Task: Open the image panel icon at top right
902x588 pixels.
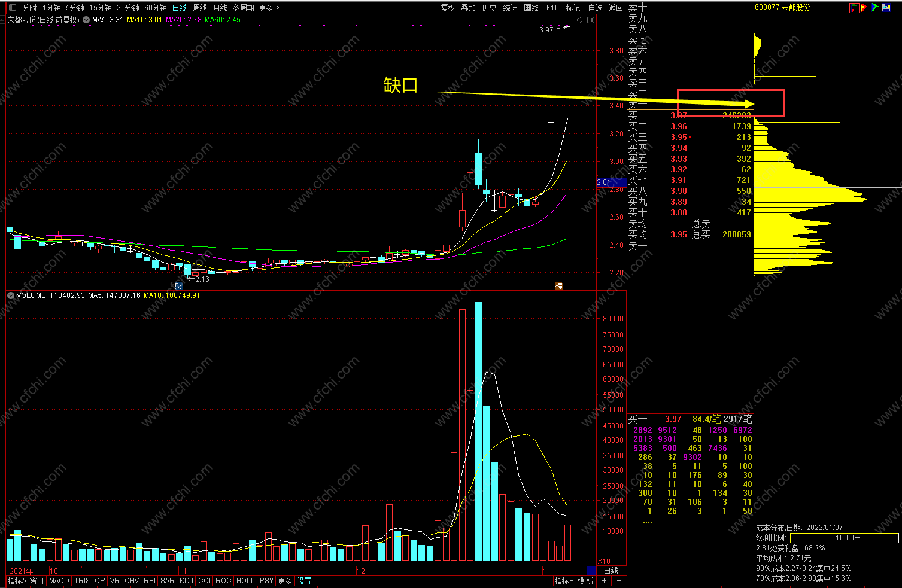Action: 886,8
